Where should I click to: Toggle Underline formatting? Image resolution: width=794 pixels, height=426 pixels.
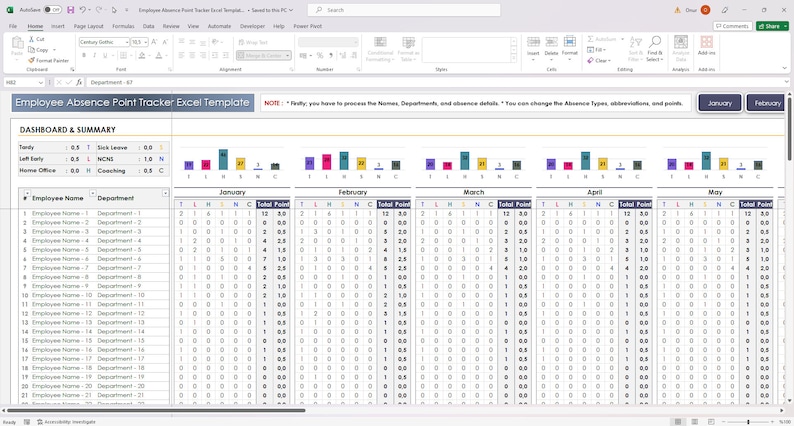tap(105, 55)
